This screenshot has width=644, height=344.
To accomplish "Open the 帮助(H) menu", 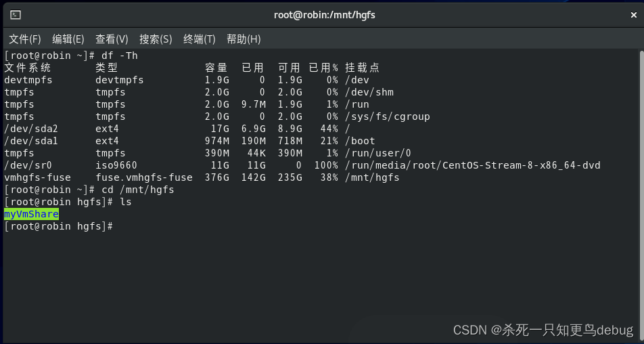I will [244, 39].
